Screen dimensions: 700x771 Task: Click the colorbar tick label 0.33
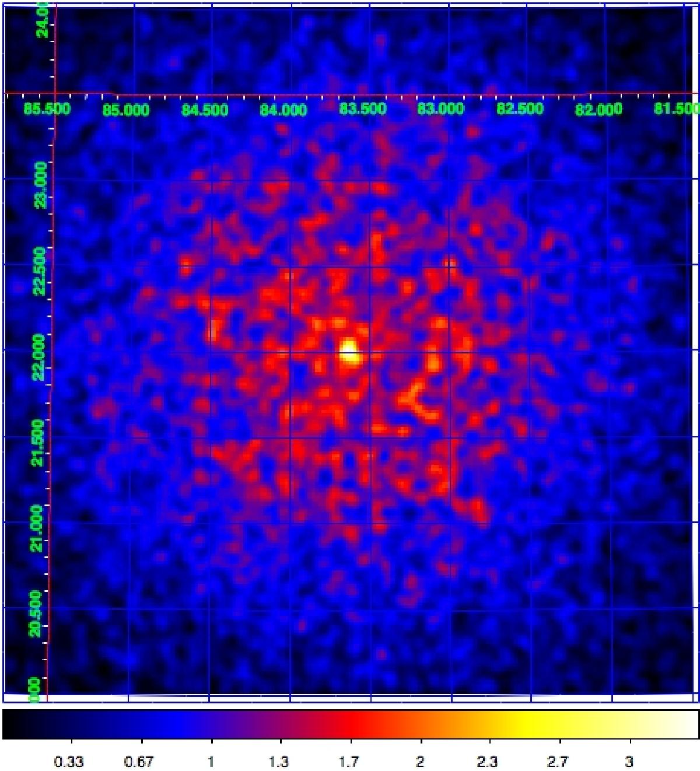pyautogui.click(x=69, y=762)
